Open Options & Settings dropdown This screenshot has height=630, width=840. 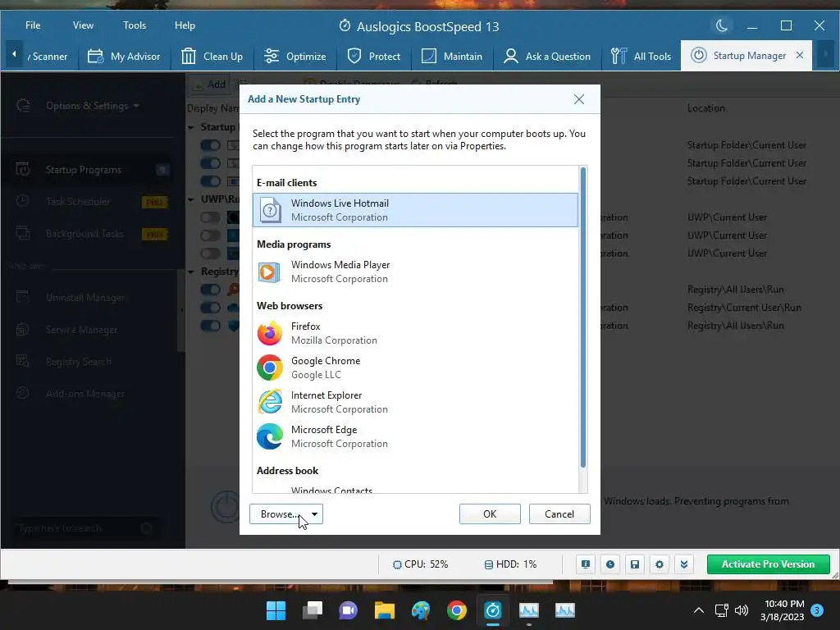click(93, 106)
